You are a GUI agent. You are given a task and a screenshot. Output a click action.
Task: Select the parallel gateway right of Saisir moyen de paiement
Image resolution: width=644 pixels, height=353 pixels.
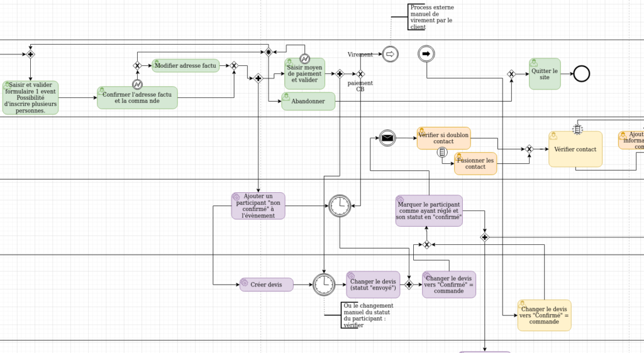point(340,73)
